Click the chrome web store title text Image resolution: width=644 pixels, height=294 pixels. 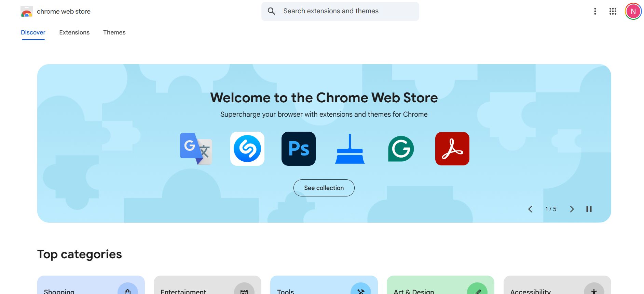64,11
